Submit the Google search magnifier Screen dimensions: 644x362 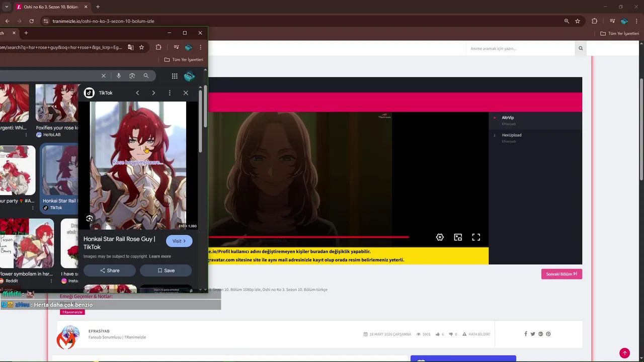146,76
